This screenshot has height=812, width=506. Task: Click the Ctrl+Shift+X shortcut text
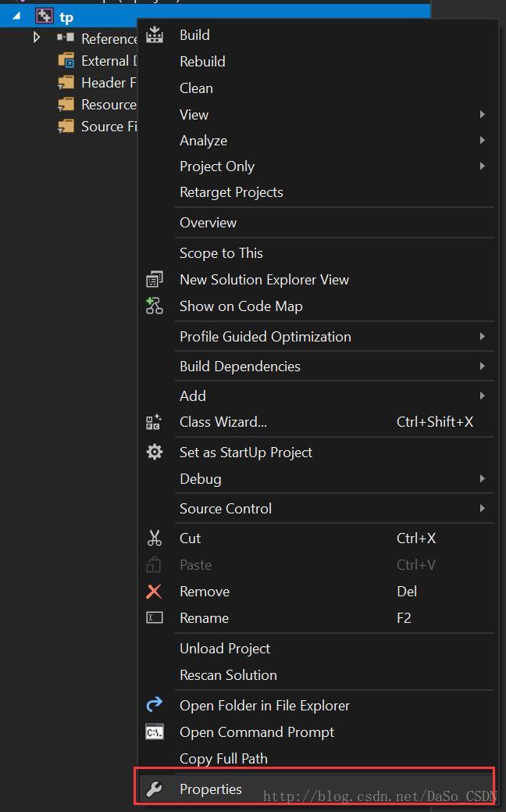(435, 422)
